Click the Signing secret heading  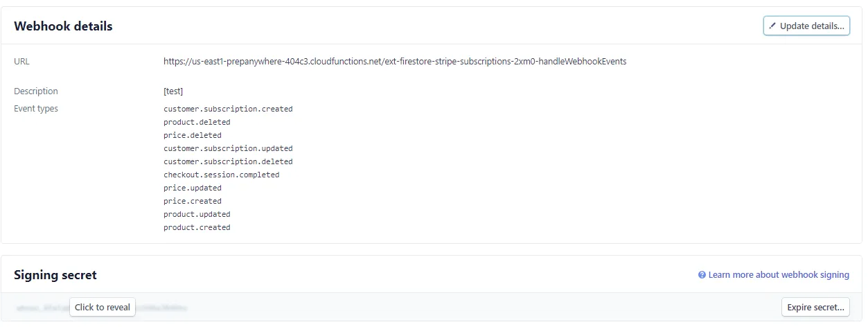(x=55, y=275)
